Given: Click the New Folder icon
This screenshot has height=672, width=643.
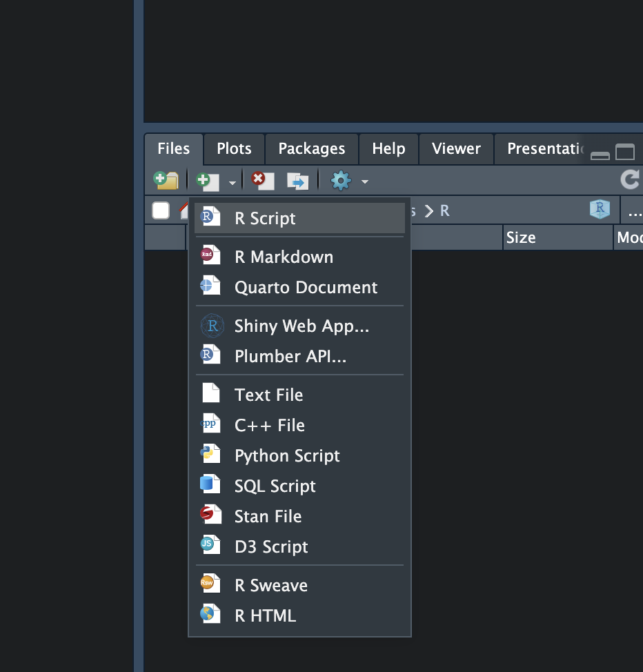Looking at the screenshot, I should pos(166,181).
